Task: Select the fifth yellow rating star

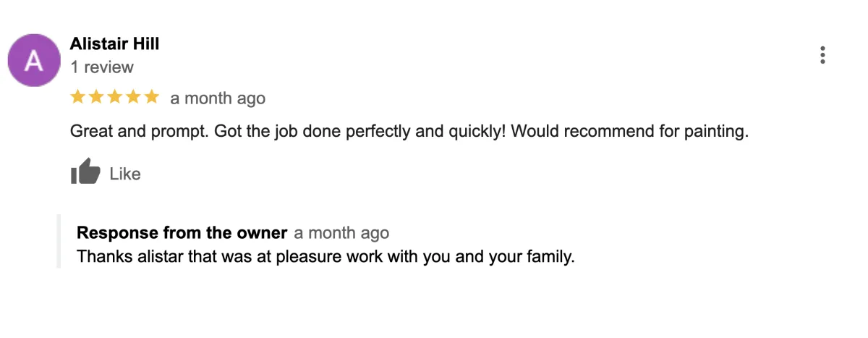Action: (150, 97)
